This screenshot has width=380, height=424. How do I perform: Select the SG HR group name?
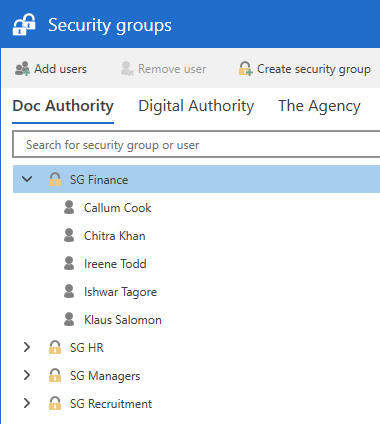pos(87,348)
